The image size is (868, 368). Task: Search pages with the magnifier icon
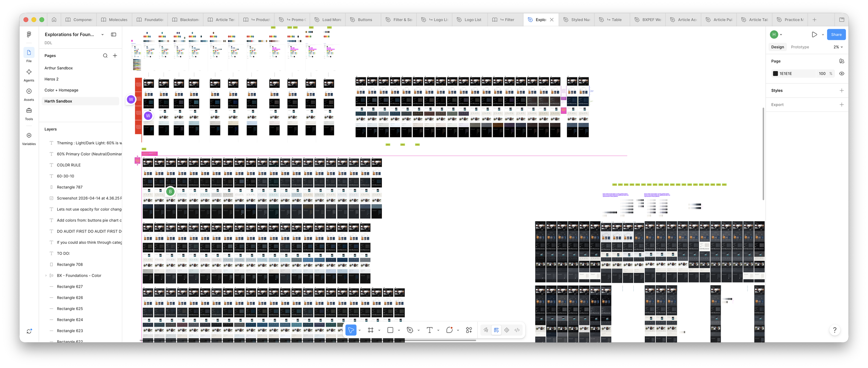click(105, 56)
